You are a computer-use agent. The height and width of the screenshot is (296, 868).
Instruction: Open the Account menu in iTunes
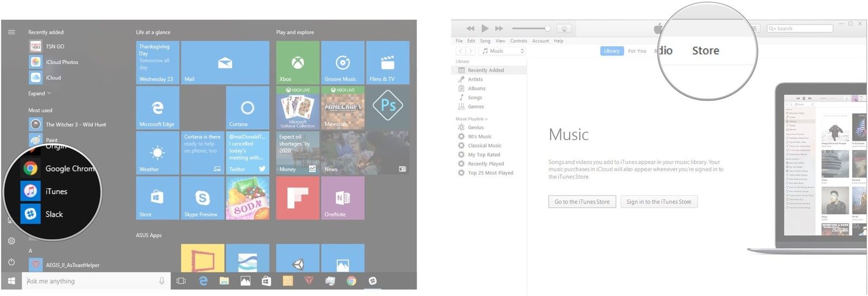coord(540,41)
